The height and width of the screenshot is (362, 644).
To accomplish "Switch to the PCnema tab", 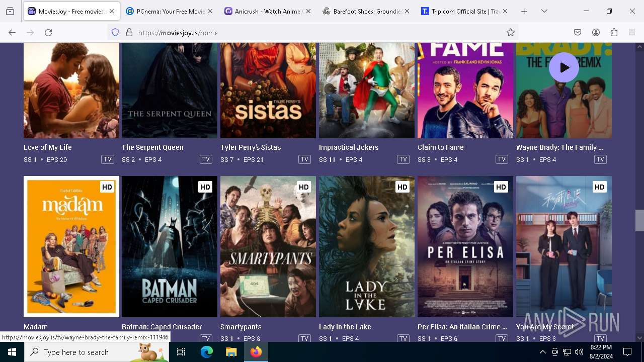I will coord(169,11).
